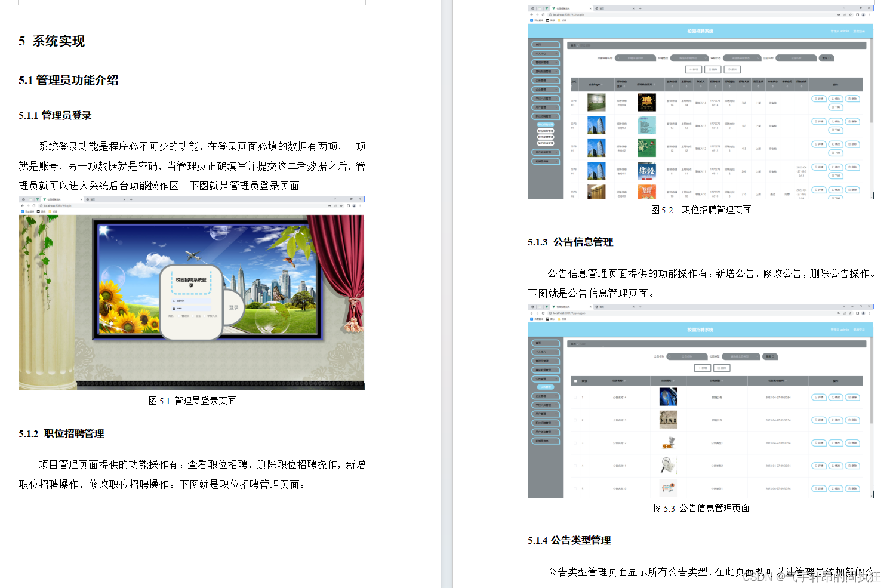The width and height of the screenshot is (890, 588).
Task: Click the subheading "5.1.1 管理员登录"
Action: pos(55,115)
